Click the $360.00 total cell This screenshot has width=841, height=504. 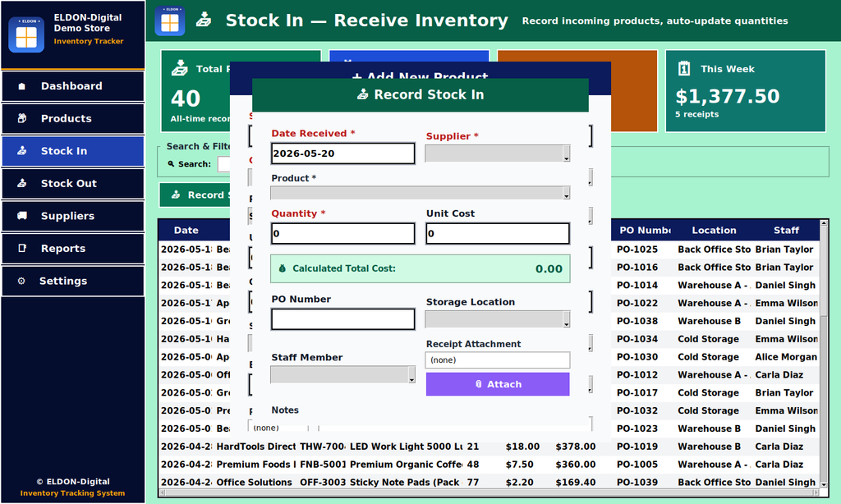click(x=576, y=465)
